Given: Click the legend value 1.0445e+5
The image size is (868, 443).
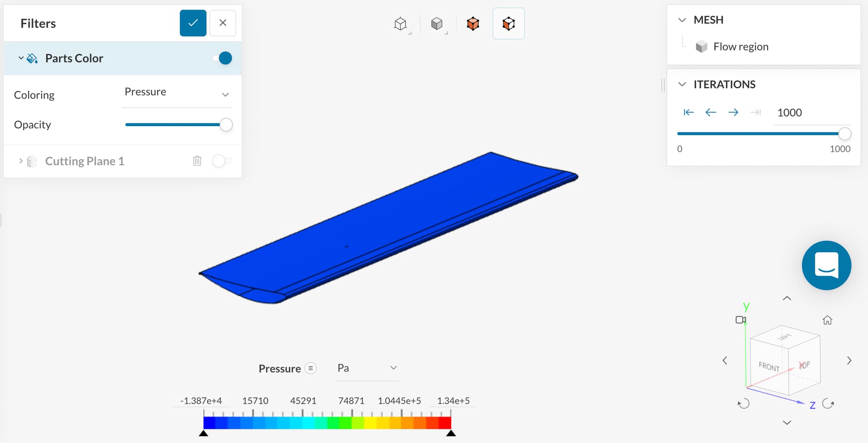Looking at the screenshot, I should 400,401.
